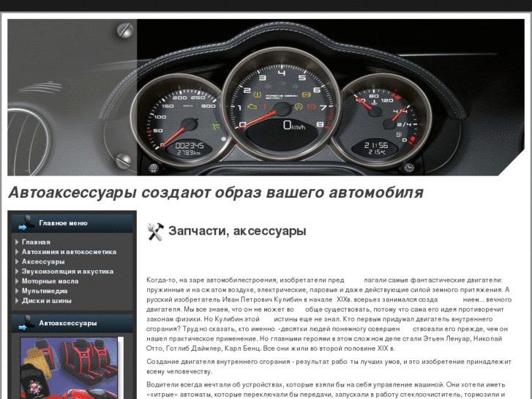Image resolution: width=532 pixels, height=399 pixels.
Task: Click the 'Запчасти, аксессуары' article heading
Action: (x=237, y=231)
